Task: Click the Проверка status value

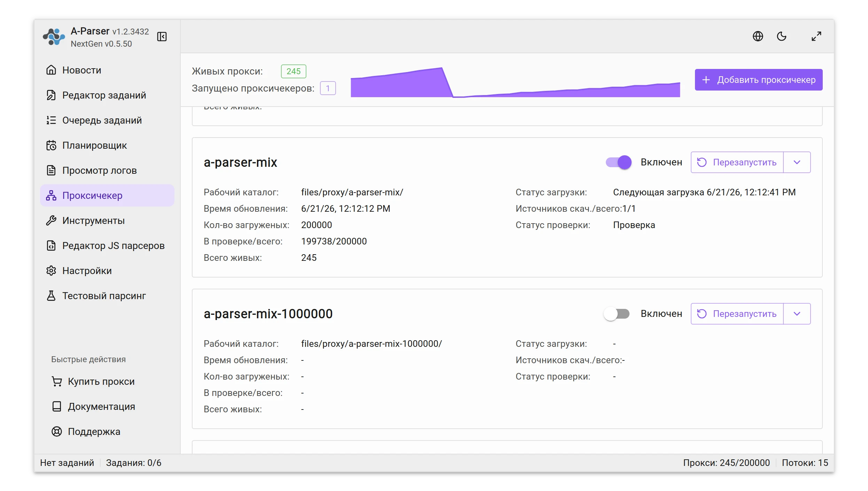Action: click(634, 225)
